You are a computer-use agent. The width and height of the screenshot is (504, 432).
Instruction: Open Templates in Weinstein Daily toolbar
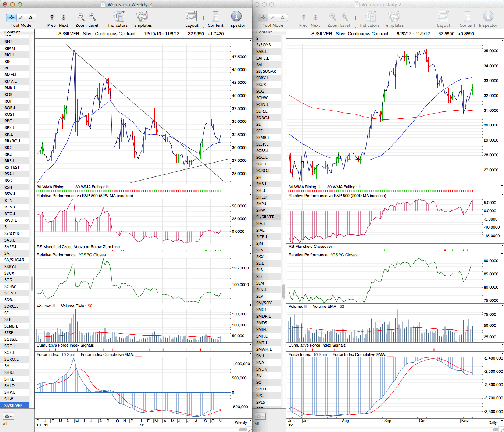(394, 17)
